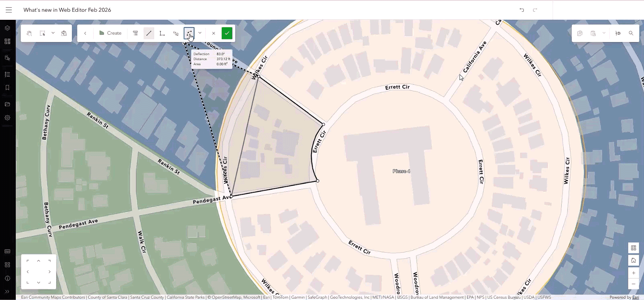Open keyboard shortcuts from the sidebar

[x=7, y=251]
